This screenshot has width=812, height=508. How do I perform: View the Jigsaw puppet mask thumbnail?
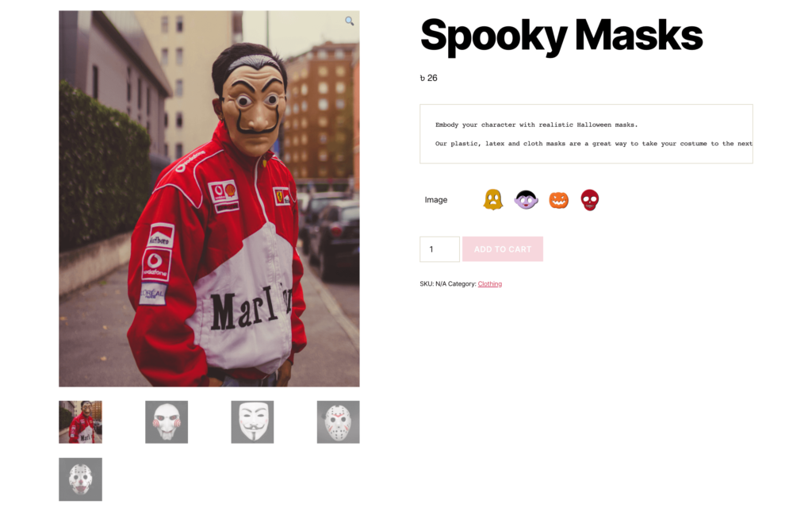(x=167, y=422)
